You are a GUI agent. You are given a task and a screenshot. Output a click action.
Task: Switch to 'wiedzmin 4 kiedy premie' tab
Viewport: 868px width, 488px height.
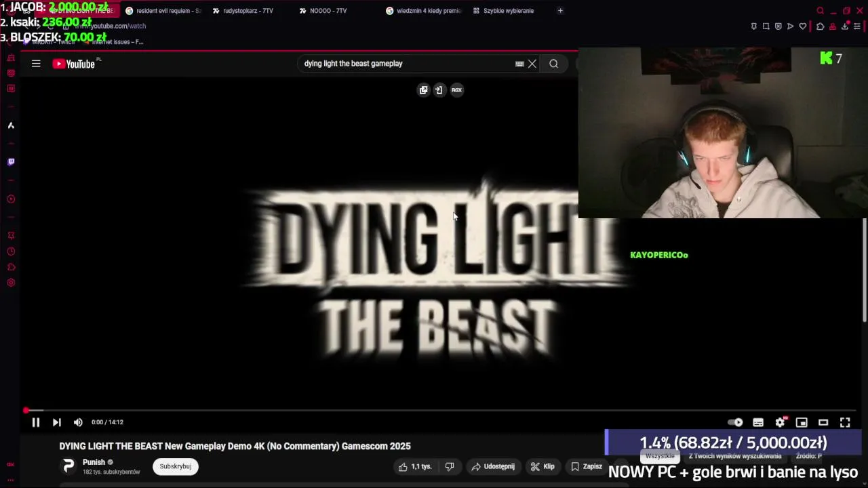tap(423, 11)
